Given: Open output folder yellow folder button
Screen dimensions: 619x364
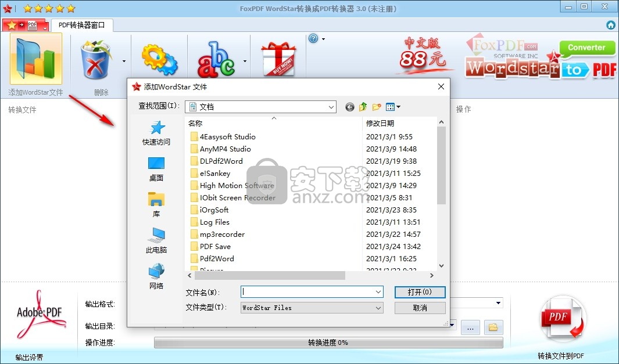Looking at the screenshot, I should click(x=493, y=327).
